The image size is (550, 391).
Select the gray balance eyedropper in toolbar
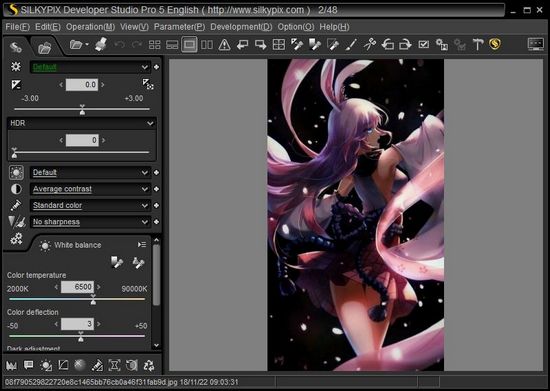tap(315, 45)
